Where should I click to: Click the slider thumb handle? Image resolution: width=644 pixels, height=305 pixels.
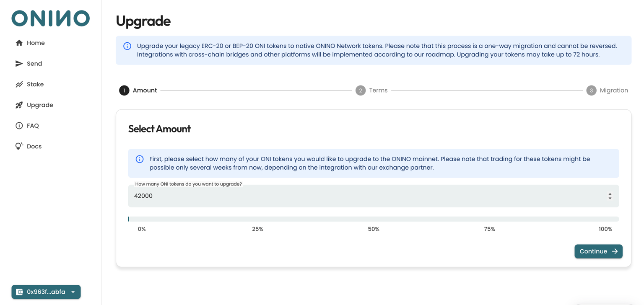(x=129, y=219)
